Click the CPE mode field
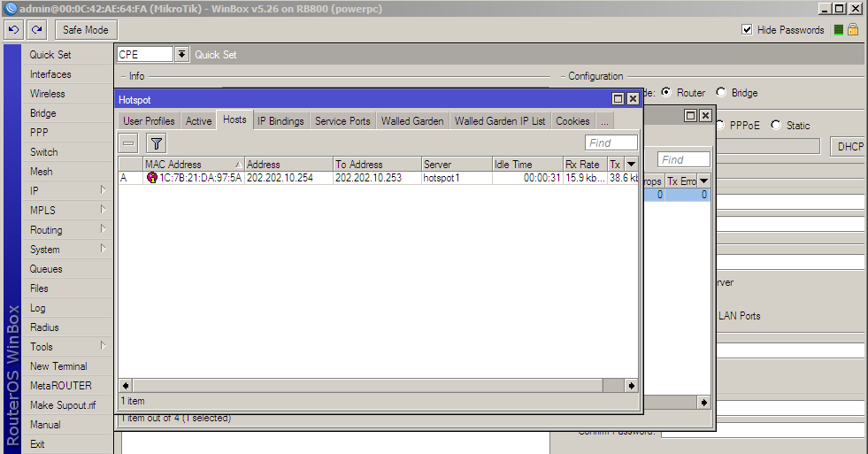Viewport: 868px width, 454px height. pyautogui.click(x=145, y=54)
